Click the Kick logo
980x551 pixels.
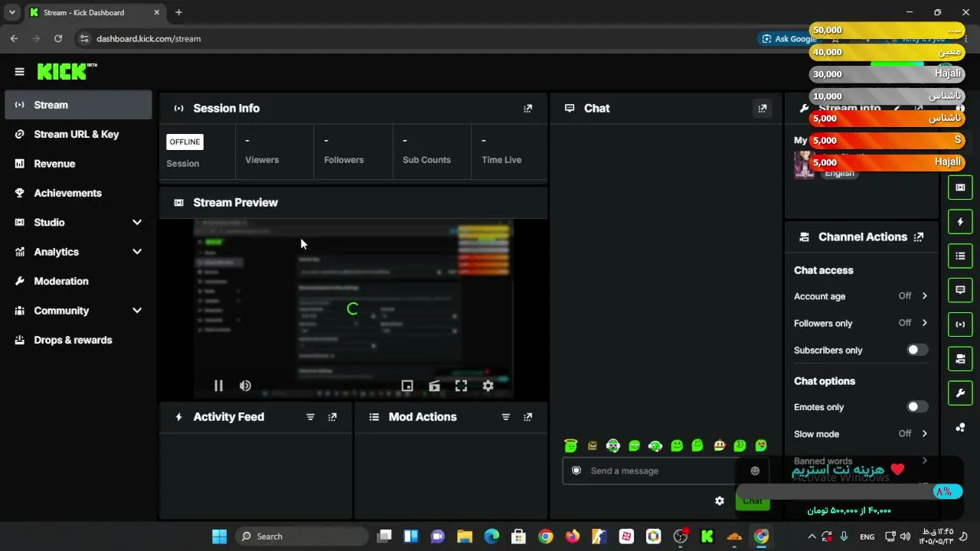(x=67, y=71)
